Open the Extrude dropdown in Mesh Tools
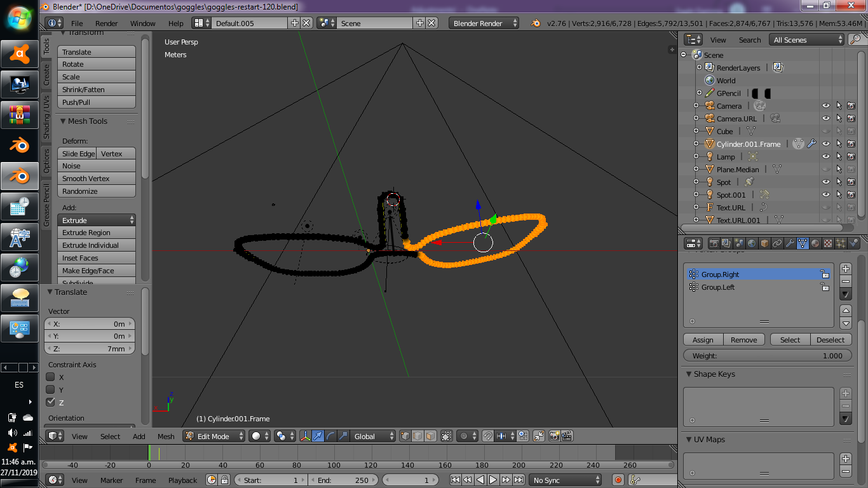868x488 pixels. tap(97, 220)
